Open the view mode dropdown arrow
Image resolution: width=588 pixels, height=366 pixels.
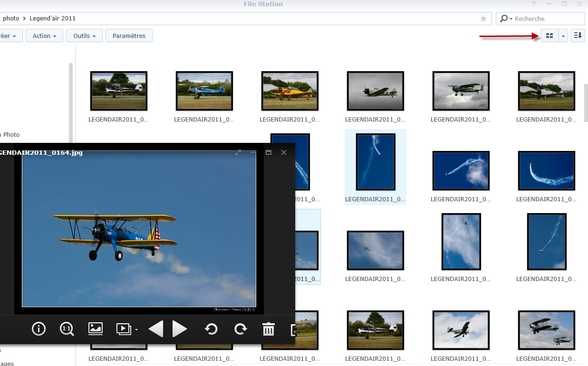(x=563, y=36)
